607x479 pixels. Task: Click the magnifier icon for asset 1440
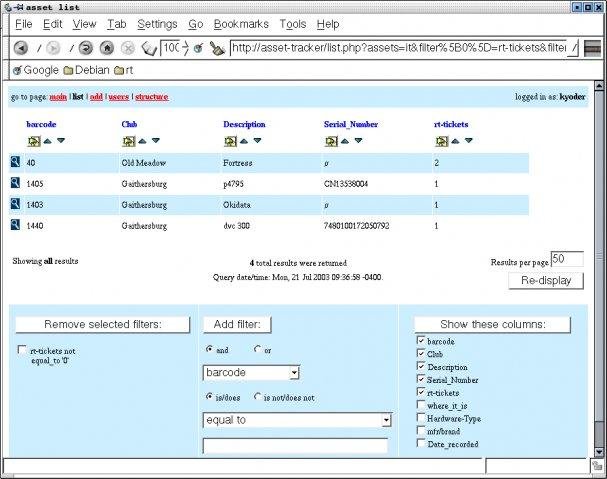[16, 225]
